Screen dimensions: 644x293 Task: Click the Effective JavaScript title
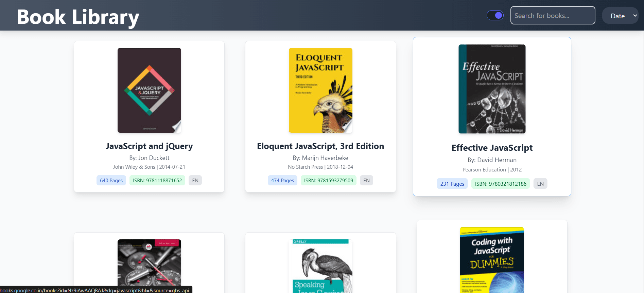coord(492,148)
